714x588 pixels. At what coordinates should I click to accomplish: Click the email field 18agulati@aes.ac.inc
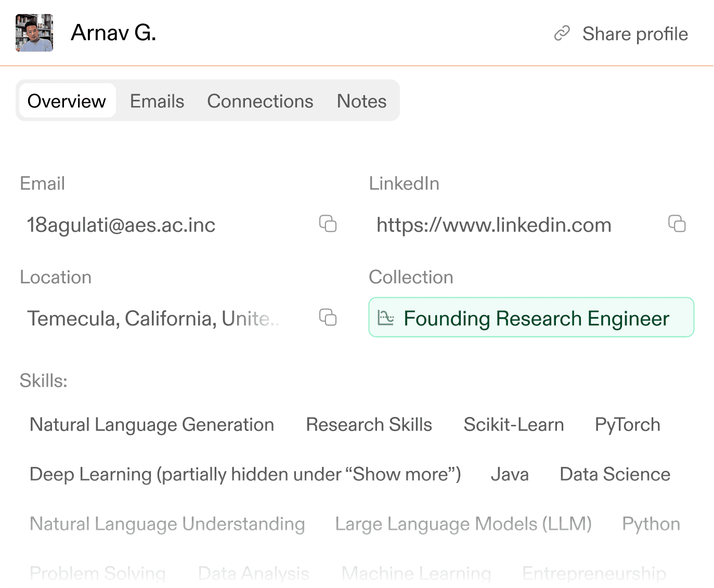[x=121, y=225]
